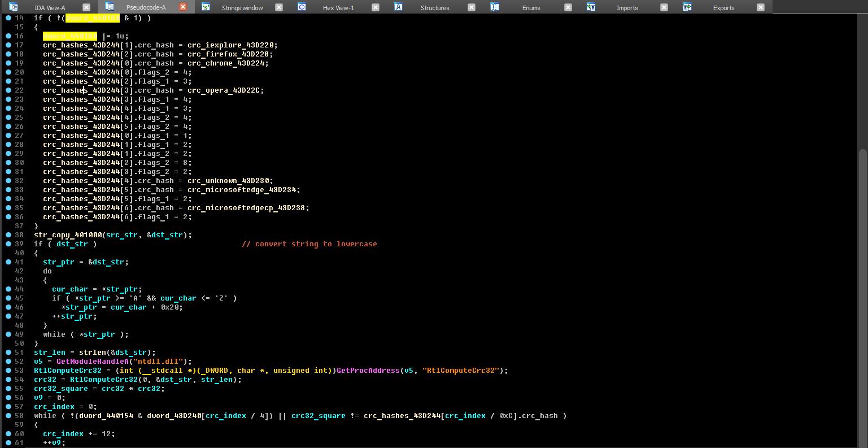The height and width of the screenshot is (448, 868).
Task: Close the Hex View-1 tab
Action: 376,7
